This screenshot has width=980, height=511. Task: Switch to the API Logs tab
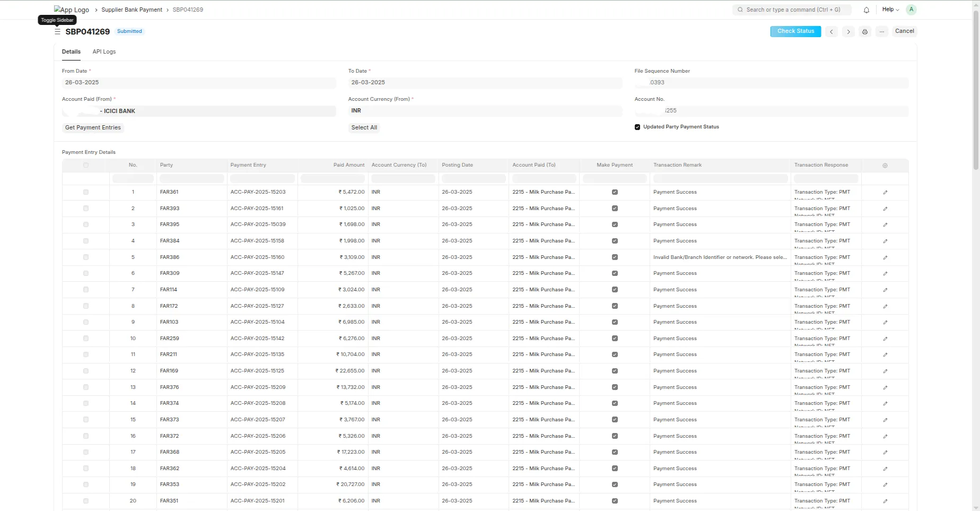tap(104, 52)
